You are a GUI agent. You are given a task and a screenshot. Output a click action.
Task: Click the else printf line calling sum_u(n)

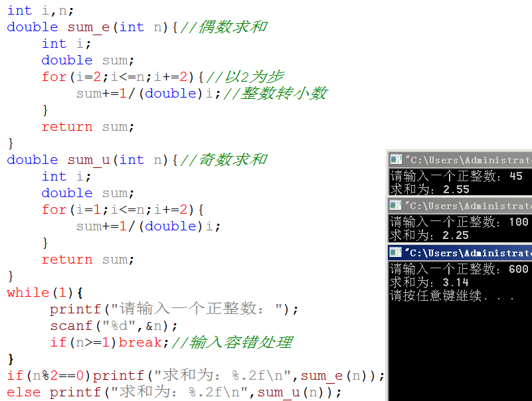point(174,392)
